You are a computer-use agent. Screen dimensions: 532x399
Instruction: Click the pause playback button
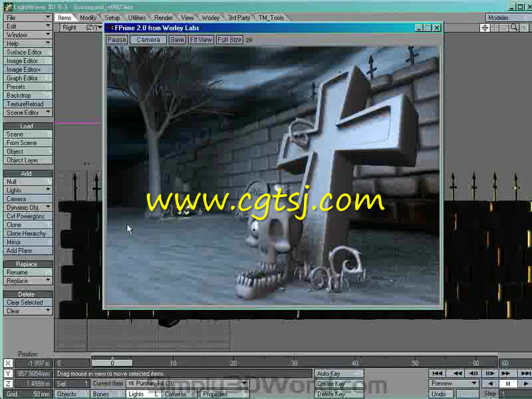pyautogui.click(x=507, y=384)
